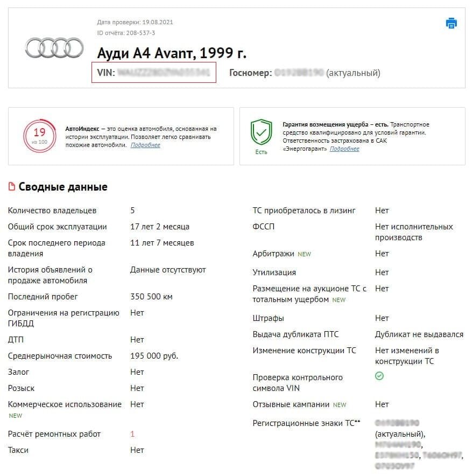Screen dimensions: 473x476
Task: Open the Подробнее link for guarantee
Action: click(x=344, y=149)
